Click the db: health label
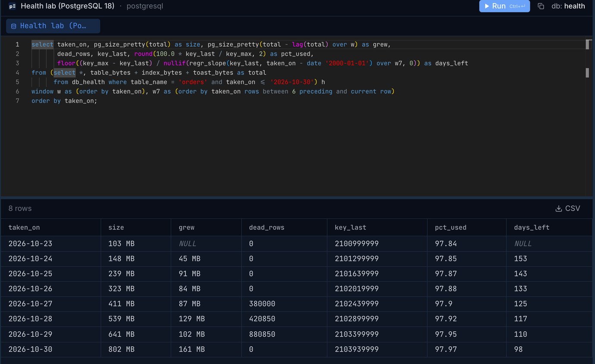Viewport: 595px width, 364px height. (568, 6)
